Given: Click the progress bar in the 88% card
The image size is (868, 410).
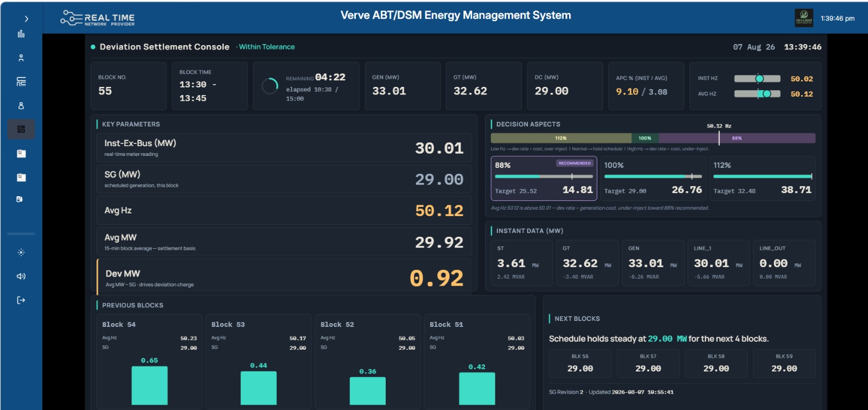Looking at the screenshot, I should (x=544, y=176).
